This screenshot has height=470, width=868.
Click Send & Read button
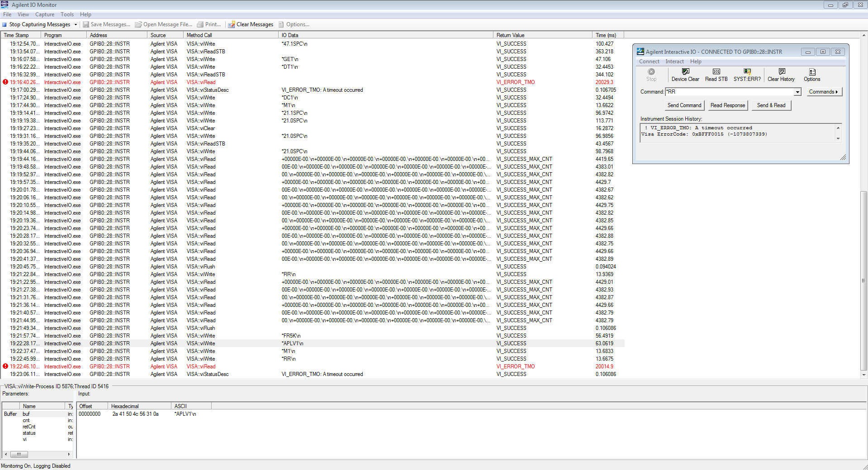click(771, 105)
